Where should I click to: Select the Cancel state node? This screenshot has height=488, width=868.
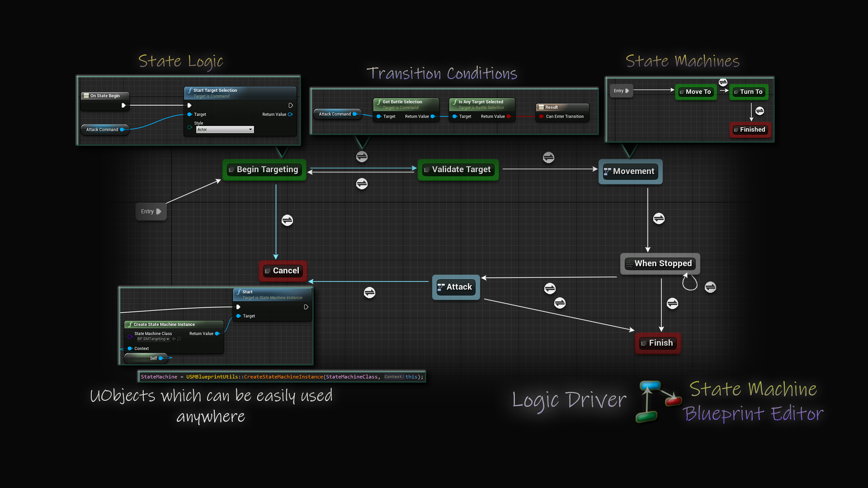point(283,271)
